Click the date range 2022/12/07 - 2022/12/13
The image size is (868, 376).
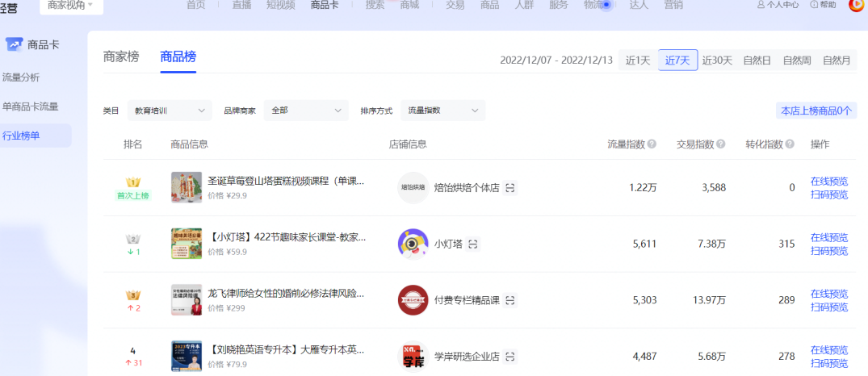pyautogui.click(x=556, y=61)
